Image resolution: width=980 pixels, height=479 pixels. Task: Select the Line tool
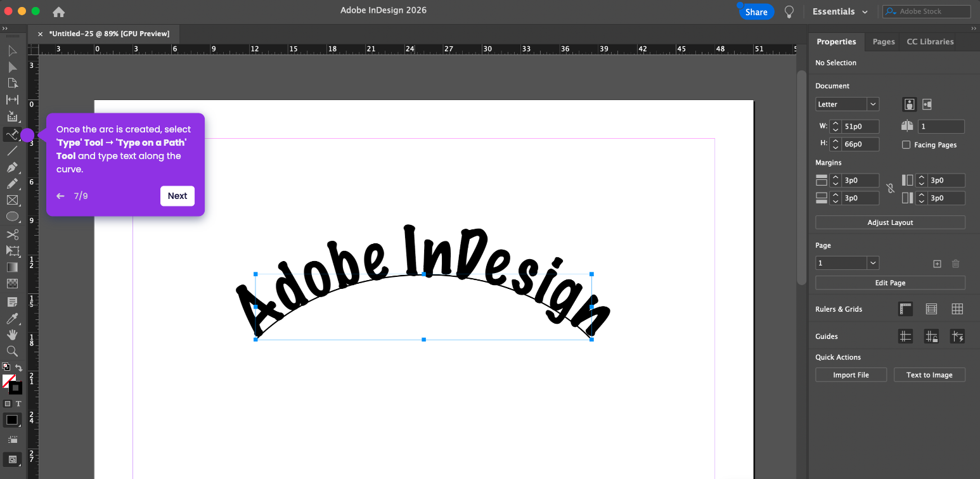tap(12, 151)
